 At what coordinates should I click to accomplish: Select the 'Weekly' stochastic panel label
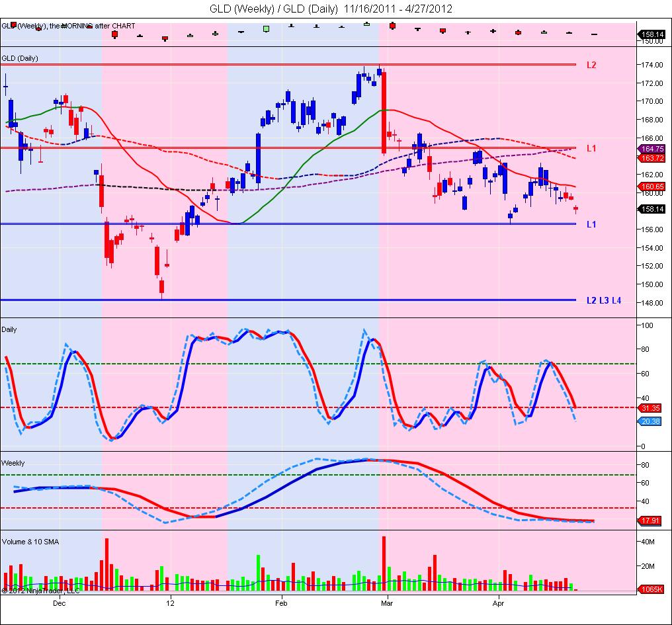coord(13,463)
